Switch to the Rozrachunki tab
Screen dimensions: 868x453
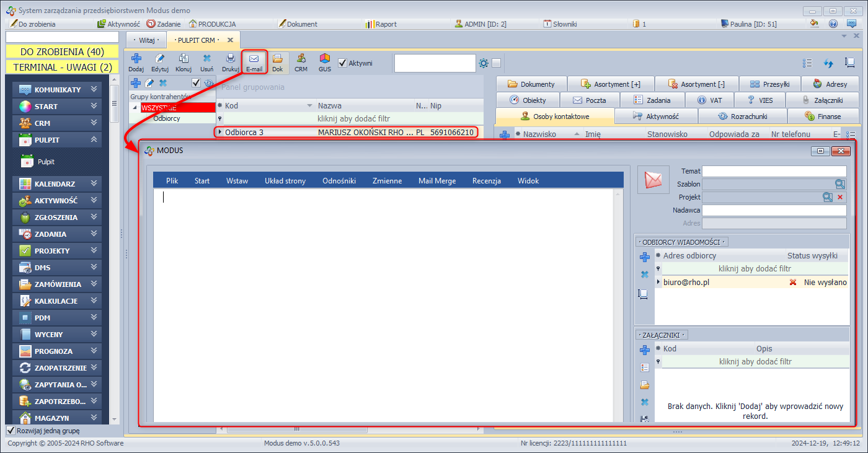tap(742, 116)
